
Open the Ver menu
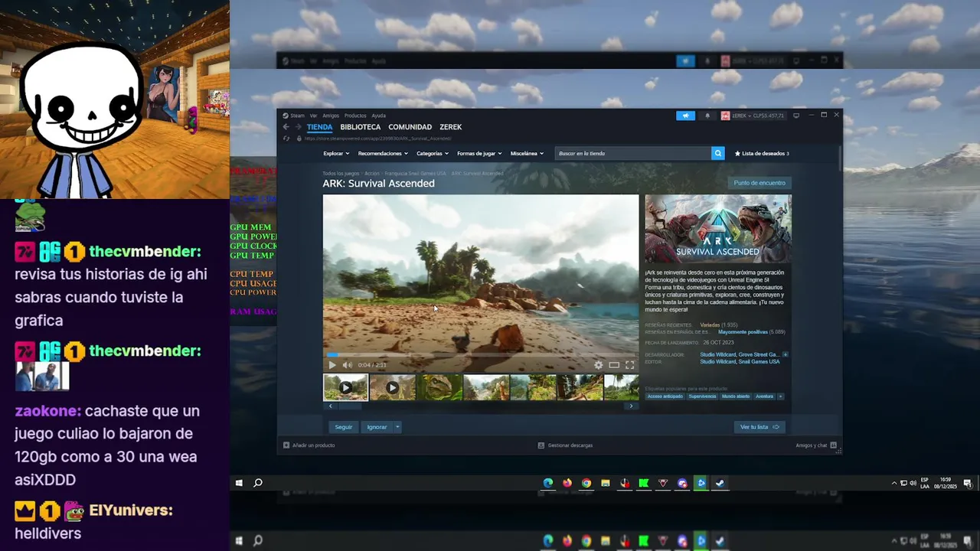(x=313, y=116)
